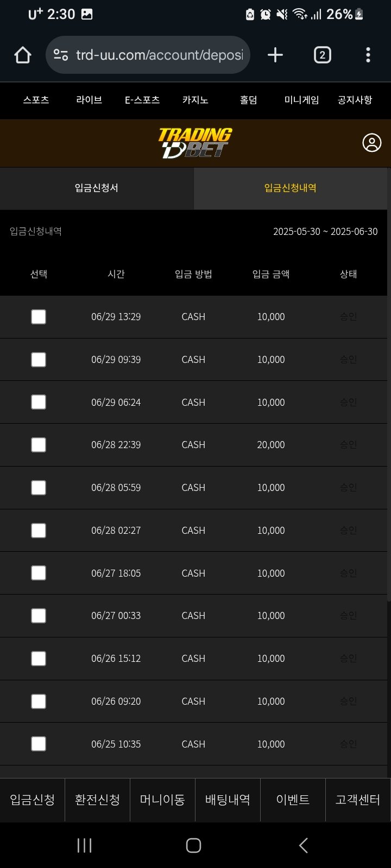Switch to the 입금신청서 tab

click(x=97, y=188)
